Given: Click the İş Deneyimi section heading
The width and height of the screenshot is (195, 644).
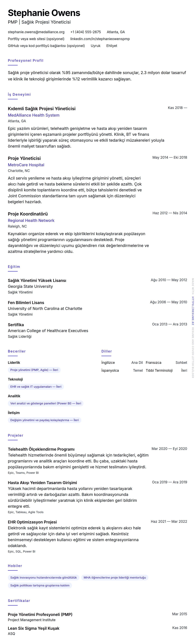Looking at the screenshot, I should (19, 94).
